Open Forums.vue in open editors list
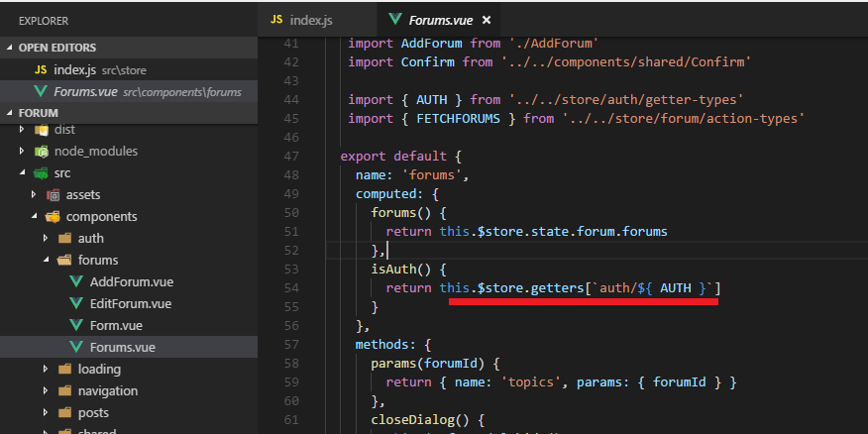 click(129, 92)
